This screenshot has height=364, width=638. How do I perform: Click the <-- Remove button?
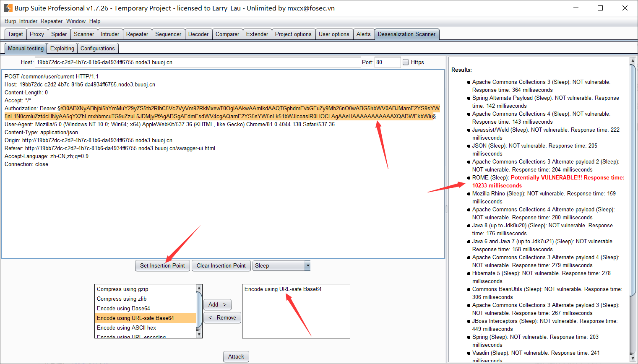[222, 318]
